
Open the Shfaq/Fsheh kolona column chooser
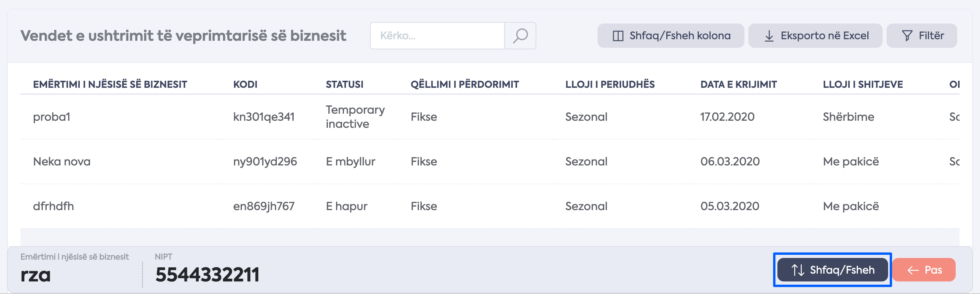pyautogui.click(x=671, y=36)
